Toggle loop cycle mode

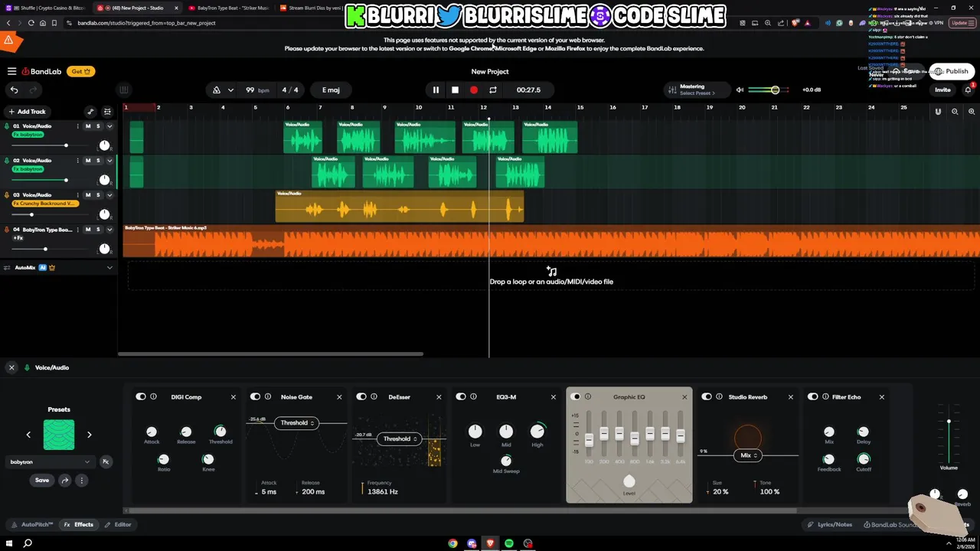click(x=493, y=90)
